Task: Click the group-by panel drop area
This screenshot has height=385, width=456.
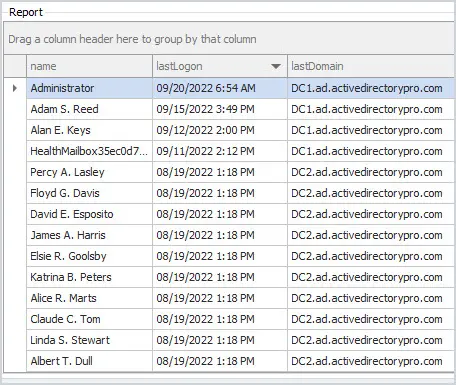Action: click(x=229, y=39)
